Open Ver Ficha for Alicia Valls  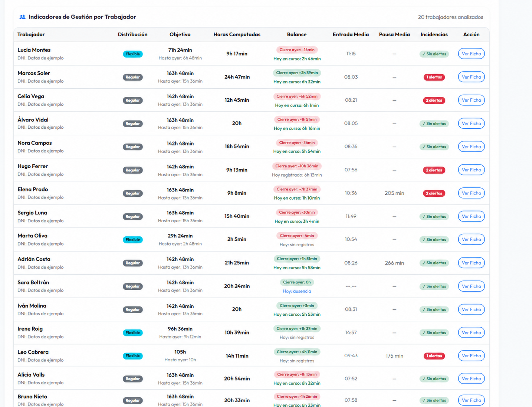[x=471, y=379]
